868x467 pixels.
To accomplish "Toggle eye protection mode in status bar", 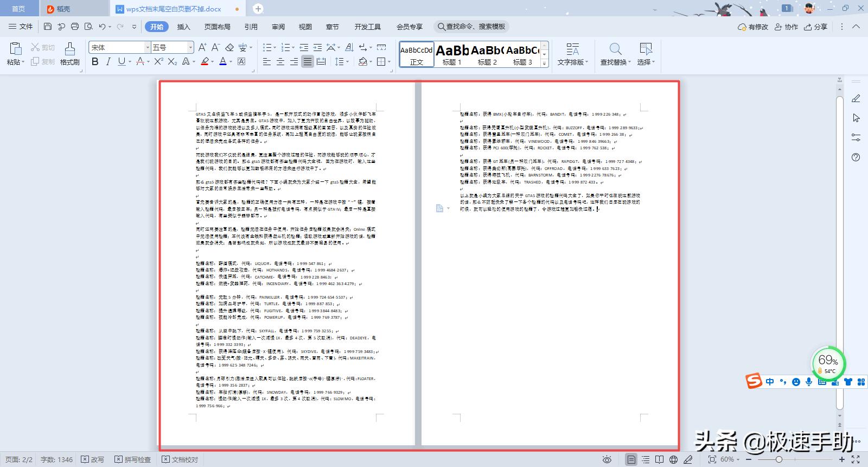I will tap(607, 459).
